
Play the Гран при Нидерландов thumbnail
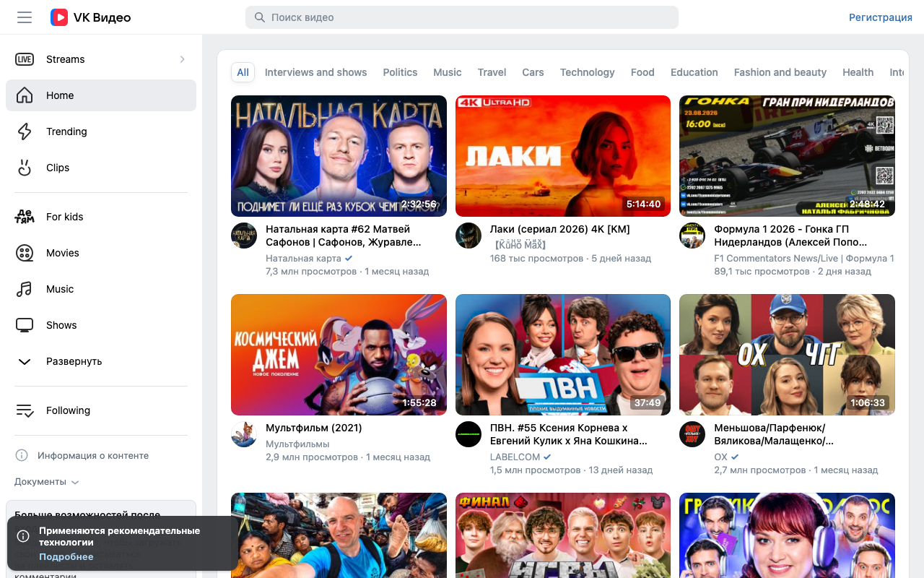point(787,156)
